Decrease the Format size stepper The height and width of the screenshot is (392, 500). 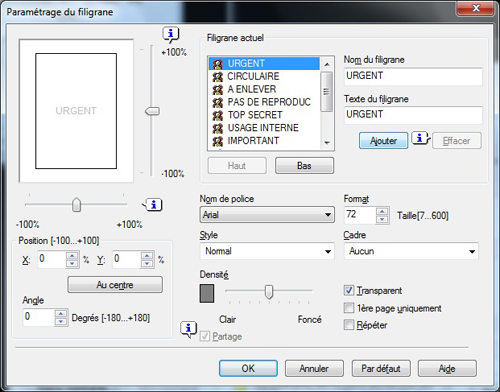[382, 219]
